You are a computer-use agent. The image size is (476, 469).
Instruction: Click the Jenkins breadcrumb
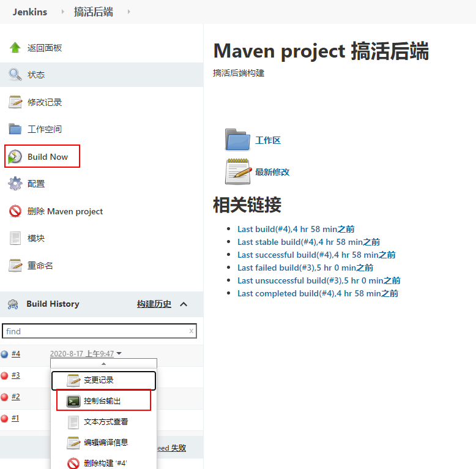click(30, 12)
